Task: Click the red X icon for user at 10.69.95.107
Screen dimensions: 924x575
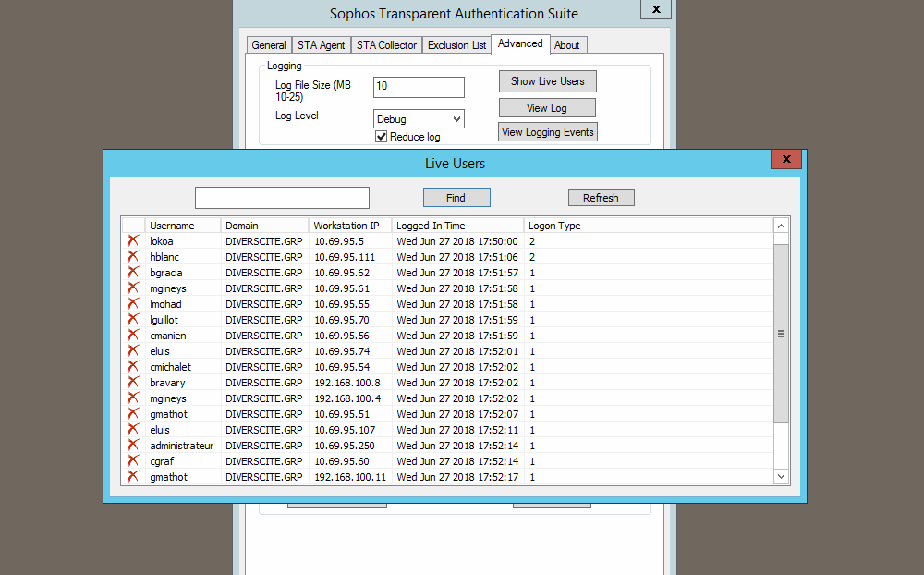Action: [133, 429]
